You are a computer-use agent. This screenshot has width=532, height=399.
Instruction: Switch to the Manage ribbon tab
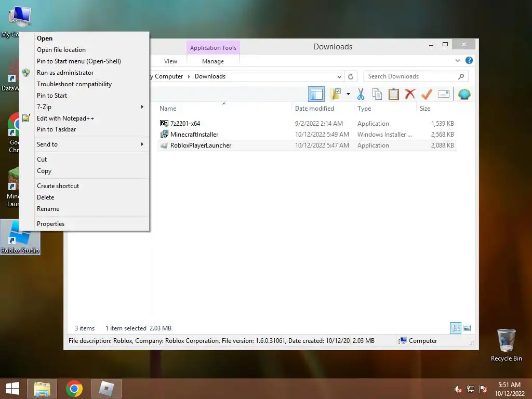click(212, 61)
